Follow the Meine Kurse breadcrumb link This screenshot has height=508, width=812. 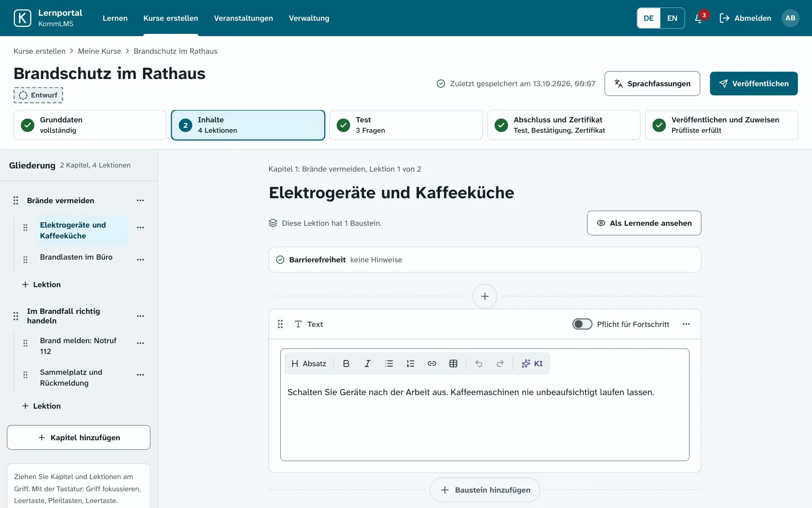[x=99, y=51]
